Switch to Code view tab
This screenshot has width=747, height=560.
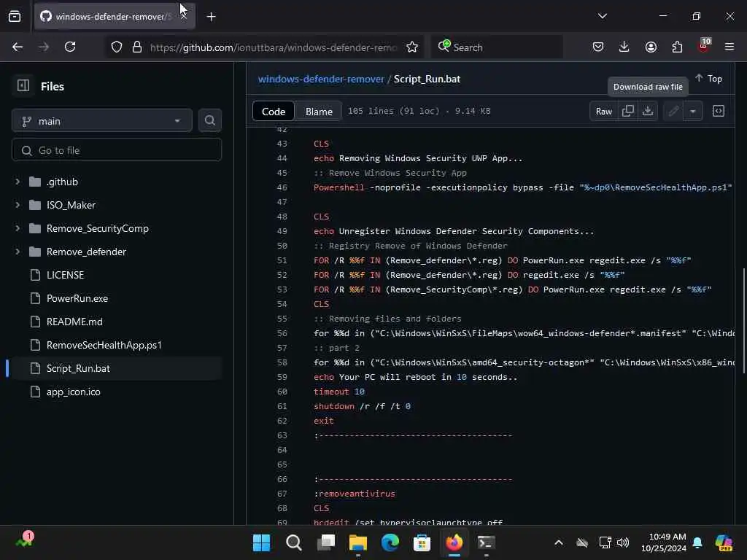274,112
